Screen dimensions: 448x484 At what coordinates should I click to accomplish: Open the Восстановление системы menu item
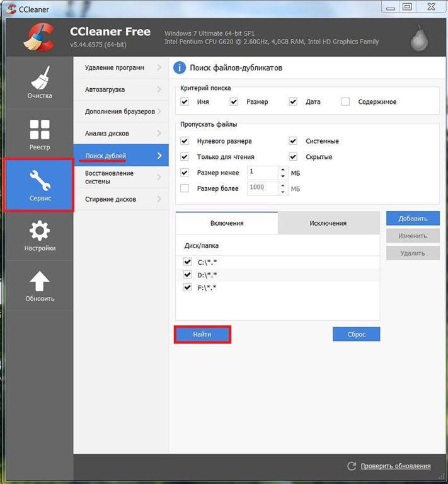tap(121, 177)
